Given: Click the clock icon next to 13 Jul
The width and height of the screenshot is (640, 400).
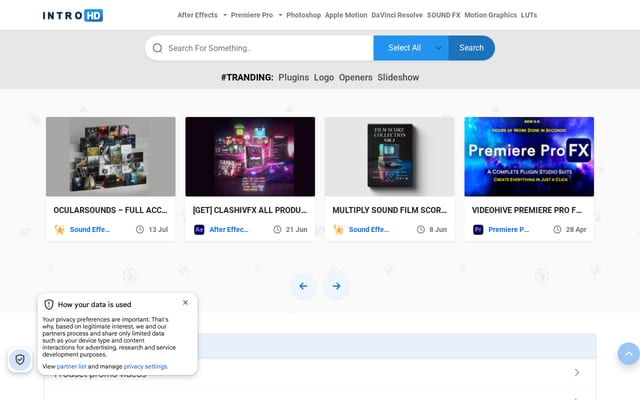Looking at the screenshot, I should tap(140, 229).
